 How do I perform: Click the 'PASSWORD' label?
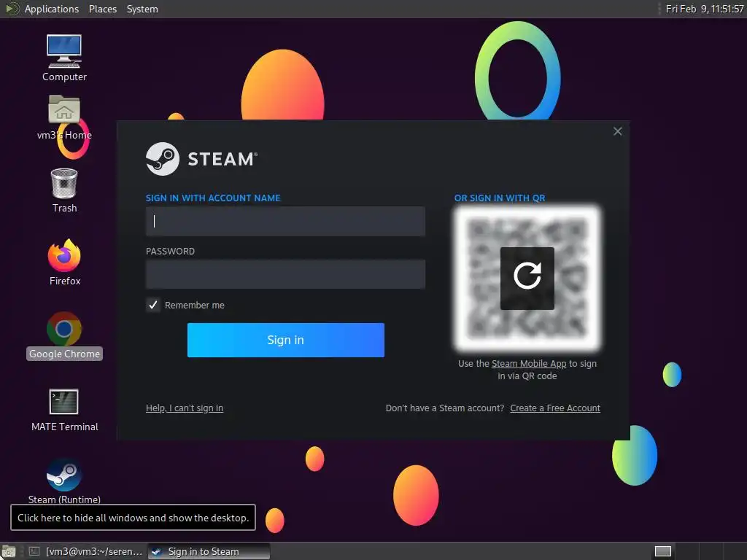[170, 252]
